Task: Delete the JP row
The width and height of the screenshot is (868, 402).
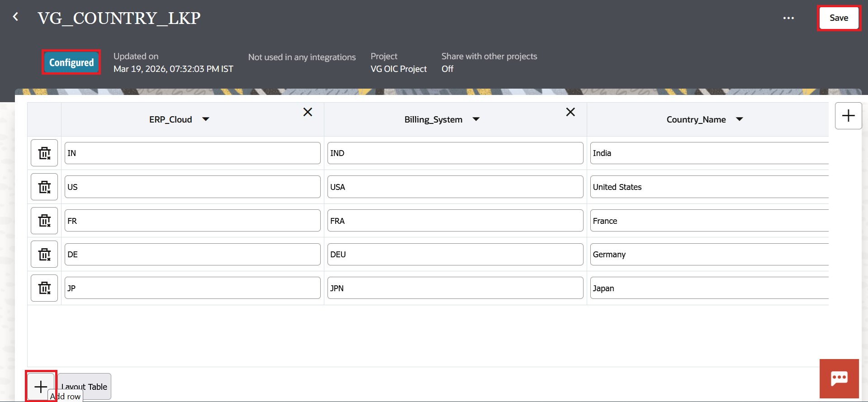Action: 44,288
